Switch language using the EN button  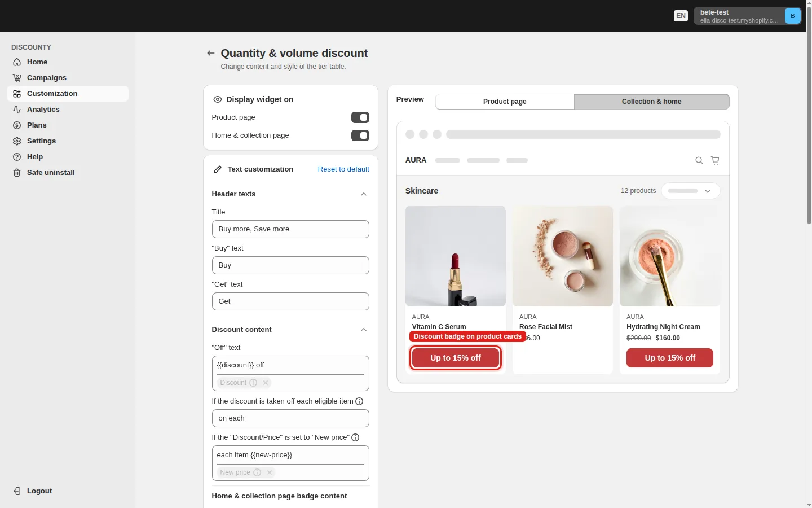click(681, 16)
